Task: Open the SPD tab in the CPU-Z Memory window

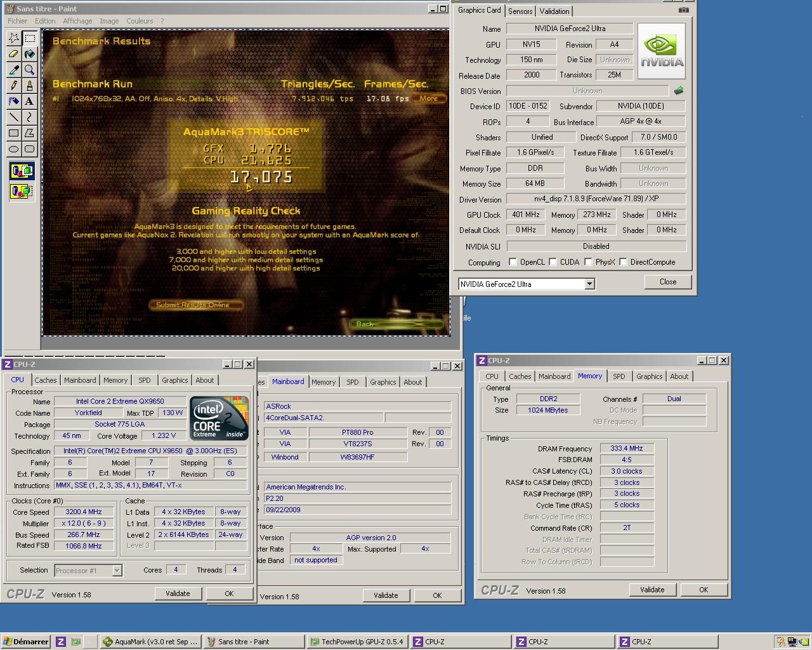Action: (619, 376)
